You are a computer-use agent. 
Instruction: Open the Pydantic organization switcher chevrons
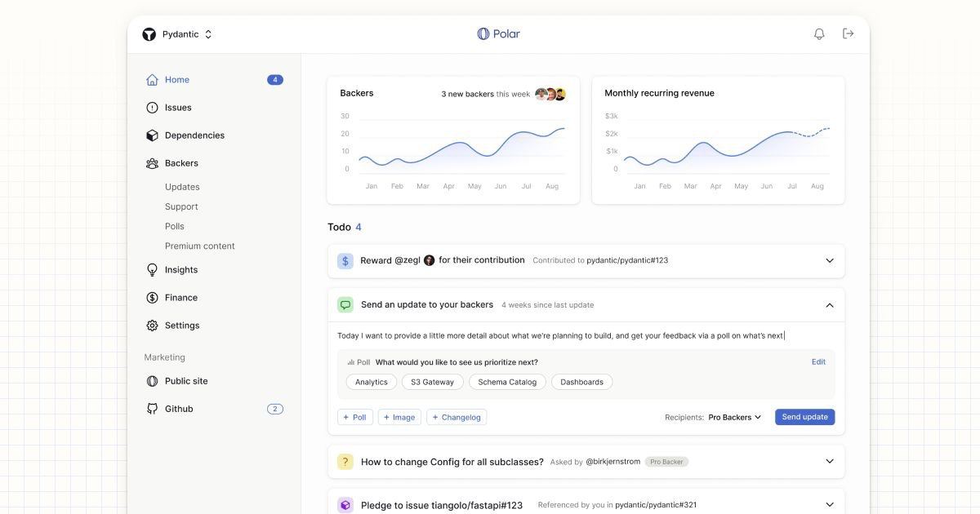click(x=208, y=34)
